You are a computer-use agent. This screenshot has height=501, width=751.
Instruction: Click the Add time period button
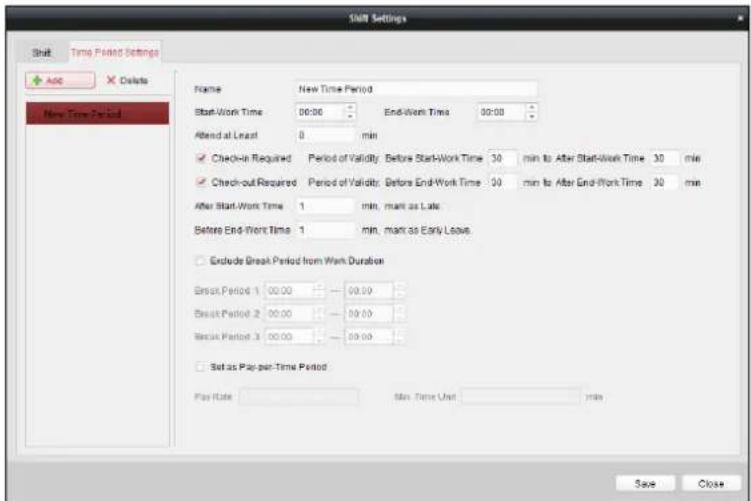60,80
